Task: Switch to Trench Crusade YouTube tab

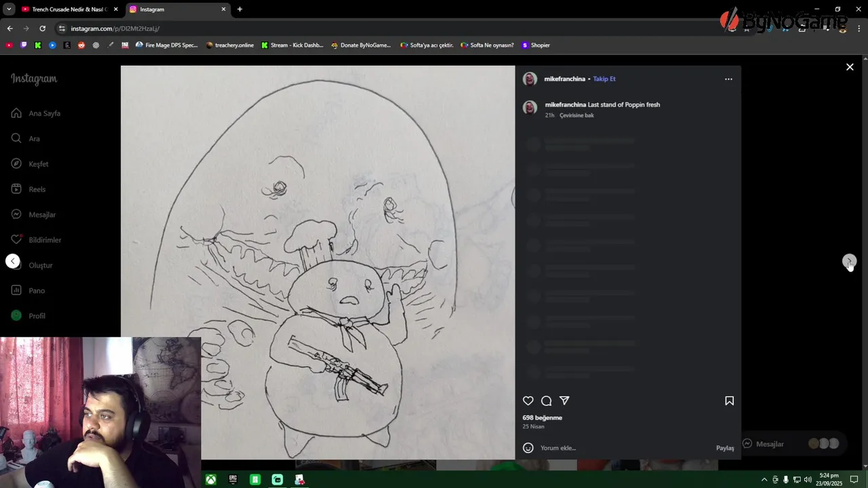Action: click(x=68, y=9)
